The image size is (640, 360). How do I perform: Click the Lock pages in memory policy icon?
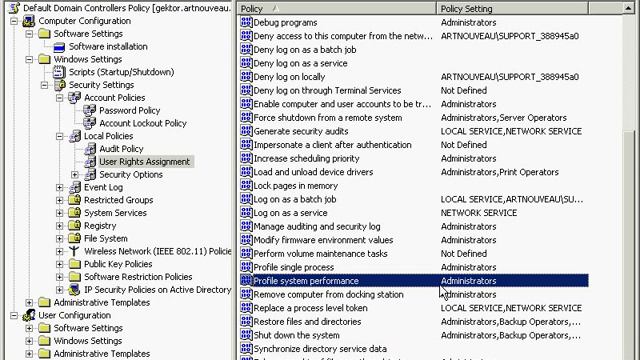click(246, 185)
